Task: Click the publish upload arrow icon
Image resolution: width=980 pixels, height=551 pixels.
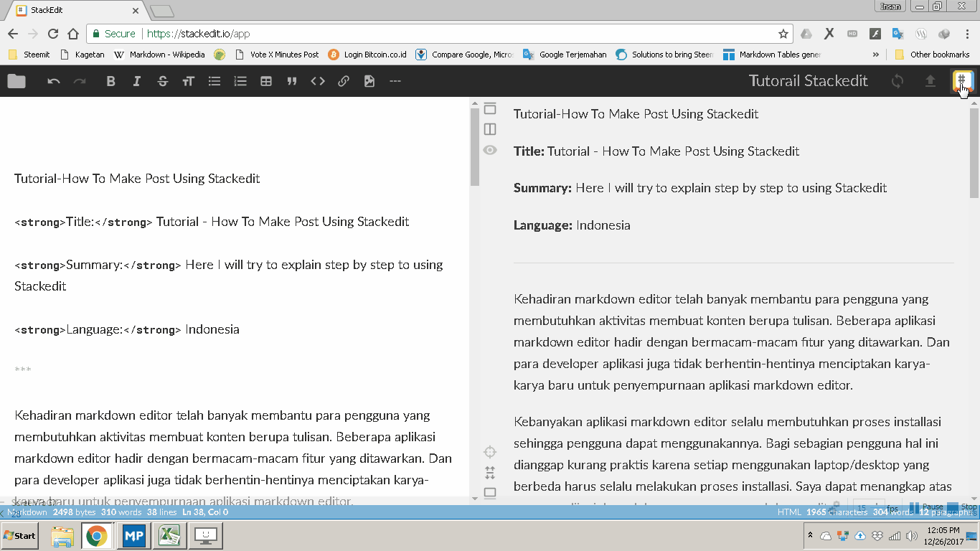Action: point(930,81)
